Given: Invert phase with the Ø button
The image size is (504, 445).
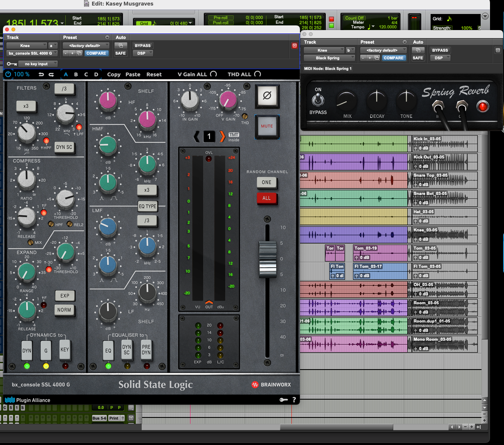Looking at the screenshot, I should [x=267, y=96].
